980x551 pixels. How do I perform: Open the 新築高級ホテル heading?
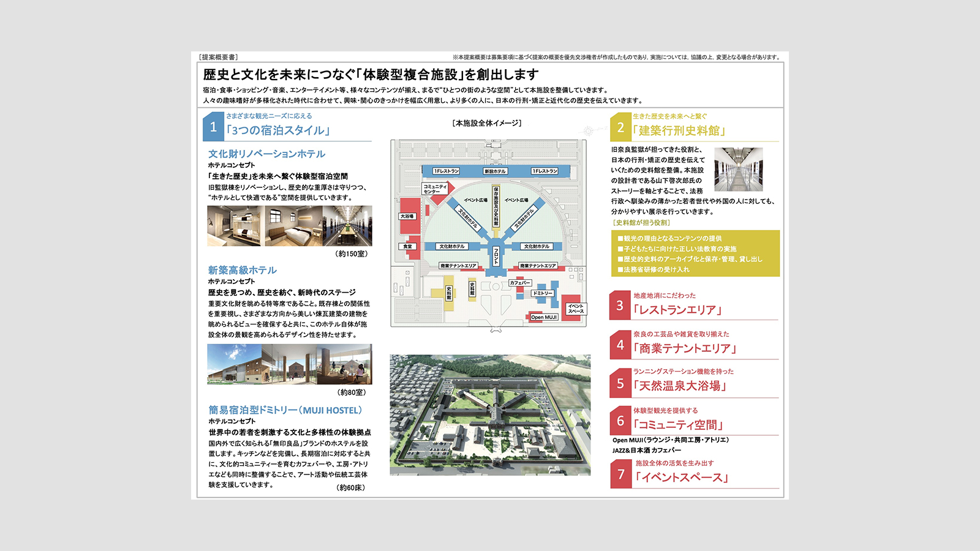[x=242, y=270]
